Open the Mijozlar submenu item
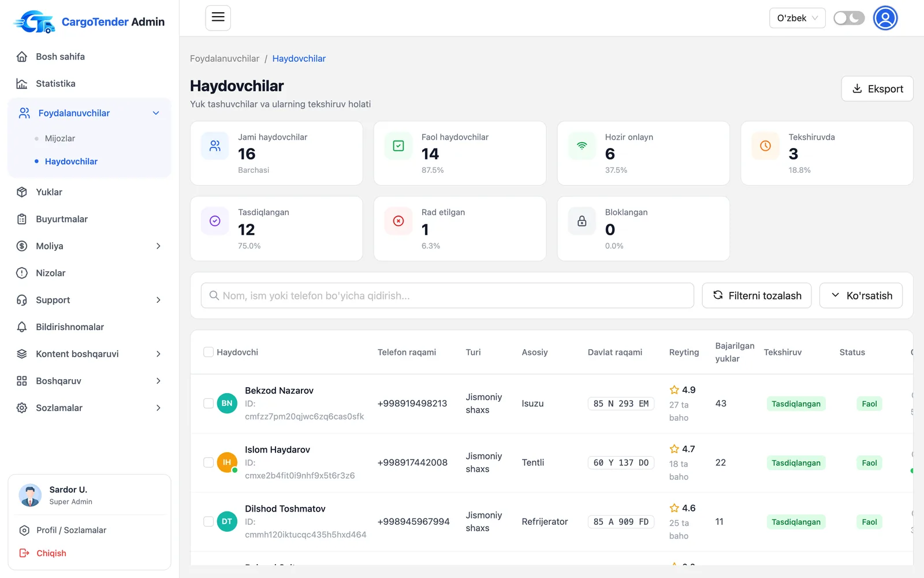The height and width of the screenshot is (578, 924). point(60,139)
